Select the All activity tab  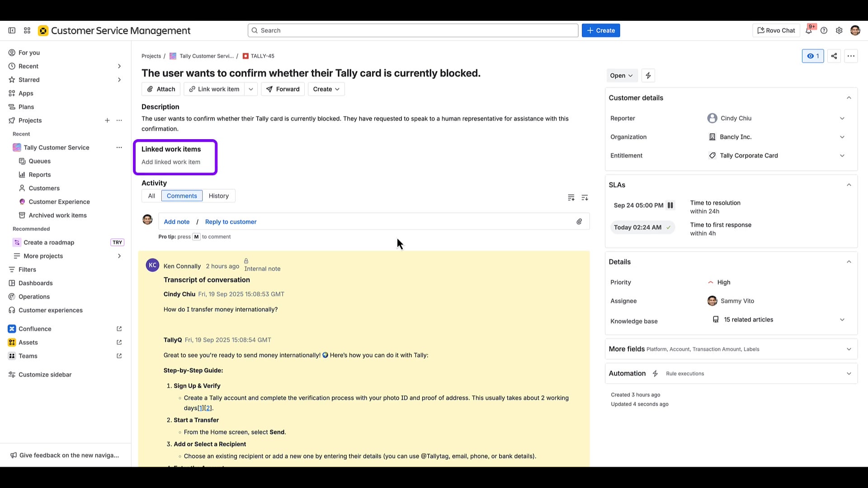[151, 196]
